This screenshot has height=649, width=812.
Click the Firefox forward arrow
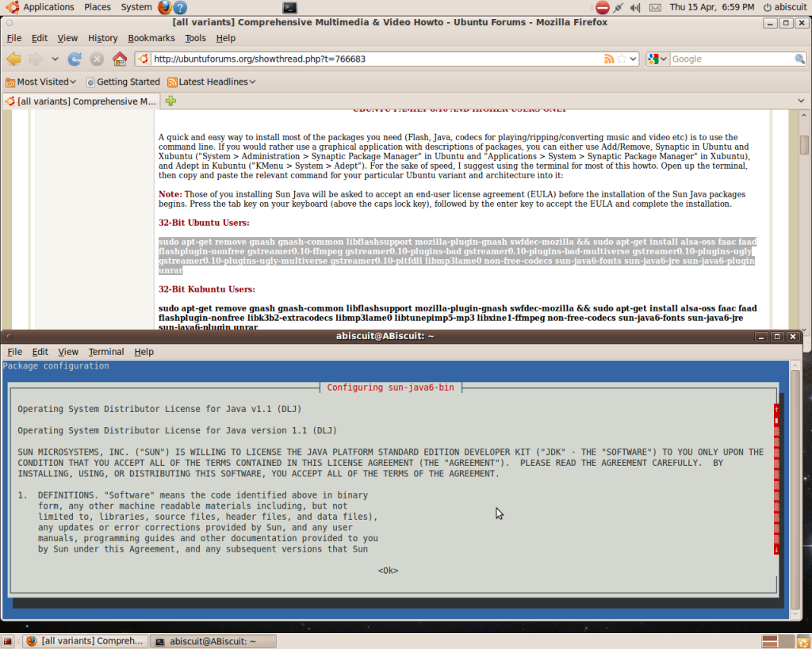(x=36, y=59)
